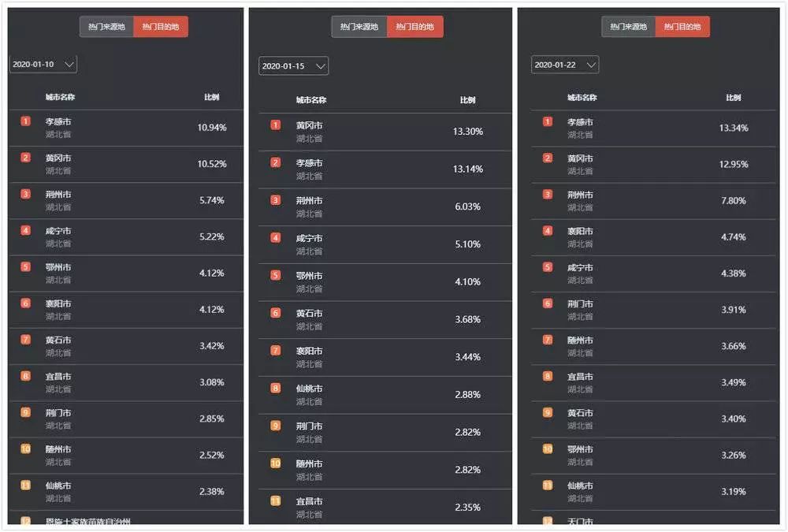The width and height of the screenshot is (788, 532).
Task: Switch to 热门来源地 in the 2020-01-10 panel
Action: tap(106, 27)
